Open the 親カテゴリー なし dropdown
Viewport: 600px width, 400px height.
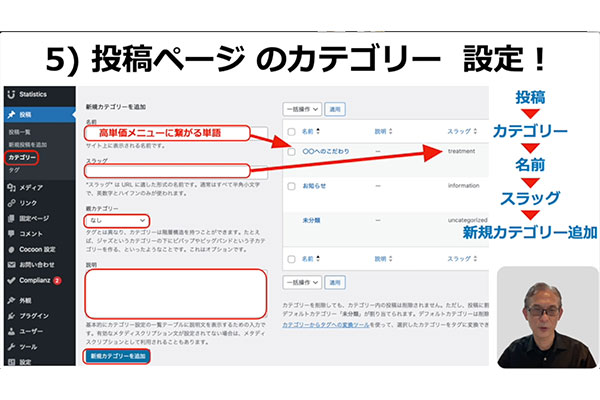click(117, 220)
